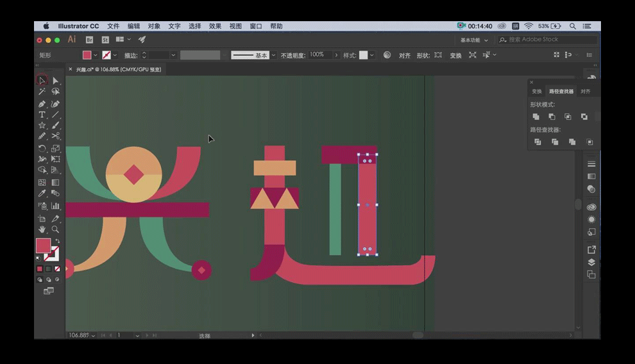This screenshot has height=364, width=635.
Task: Activate the Zoom magnifier tool
Action: click(x=56, y=229)
